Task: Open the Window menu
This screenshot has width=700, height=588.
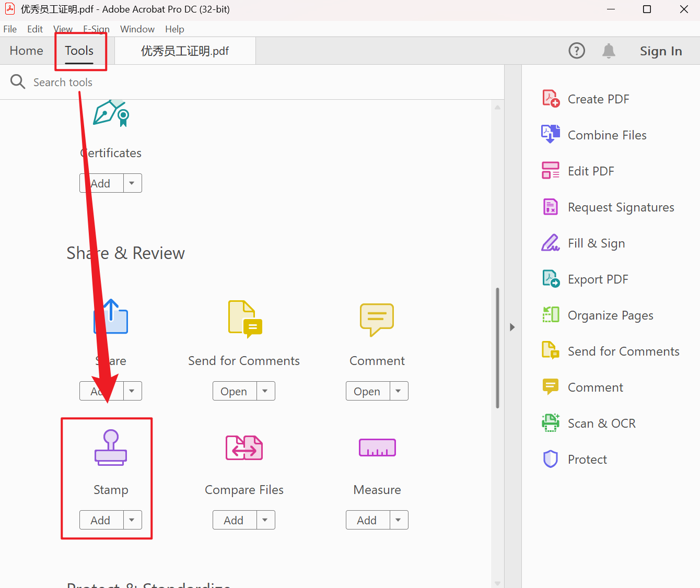Action: point(137,29)
